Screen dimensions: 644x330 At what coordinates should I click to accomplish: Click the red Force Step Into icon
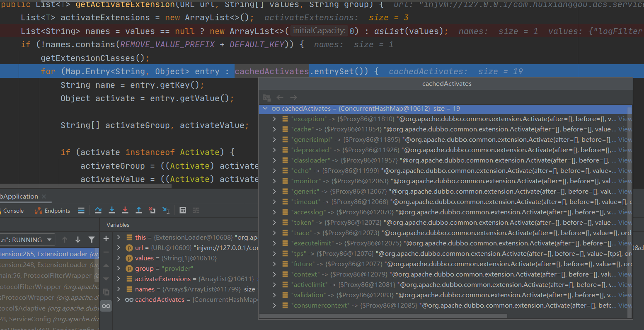tap(125, 211)
